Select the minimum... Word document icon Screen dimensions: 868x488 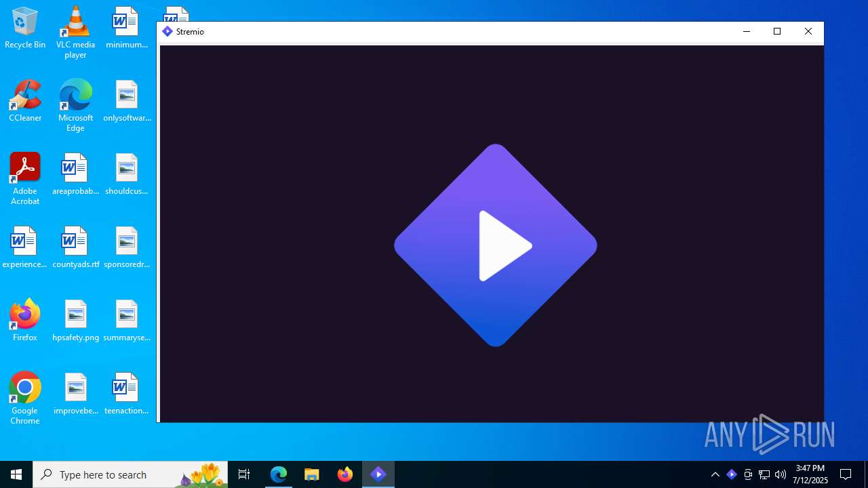pos(127,28)
